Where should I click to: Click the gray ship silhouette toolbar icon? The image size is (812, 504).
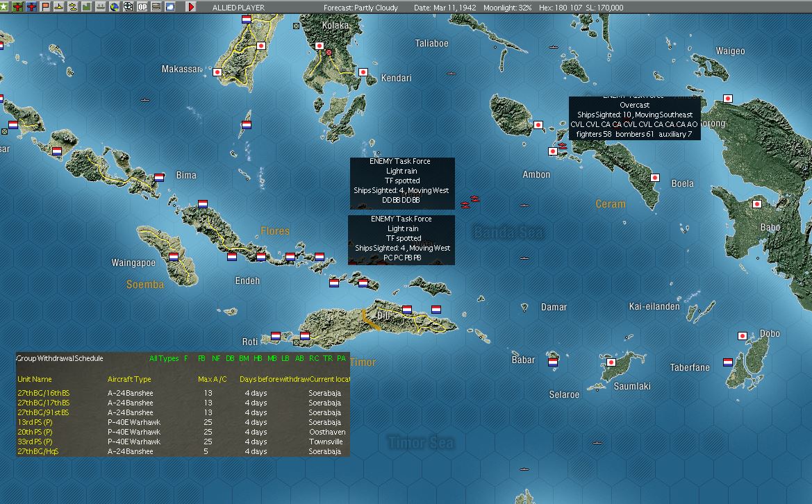point(101,7)
